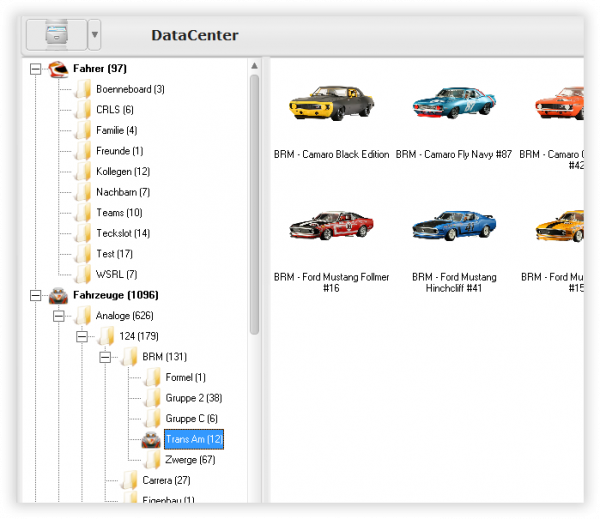Select CRLS (6) driver group
The image size is (600, 519).
115,110
